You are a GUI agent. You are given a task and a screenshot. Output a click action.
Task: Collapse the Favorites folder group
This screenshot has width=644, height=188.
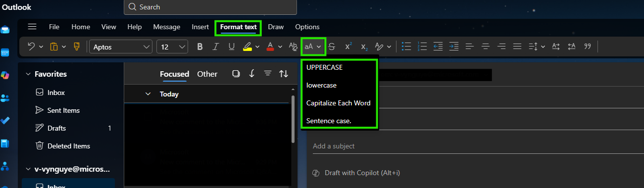click(x=28, y=74)
